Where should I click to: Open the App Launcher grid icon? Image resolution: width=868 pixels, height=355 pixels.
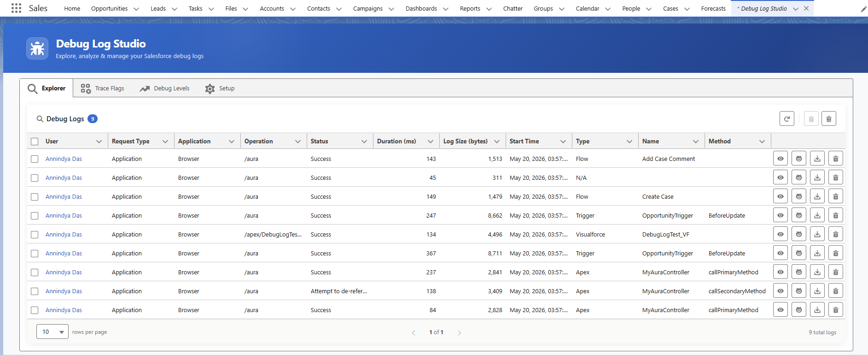pos(16,8)
